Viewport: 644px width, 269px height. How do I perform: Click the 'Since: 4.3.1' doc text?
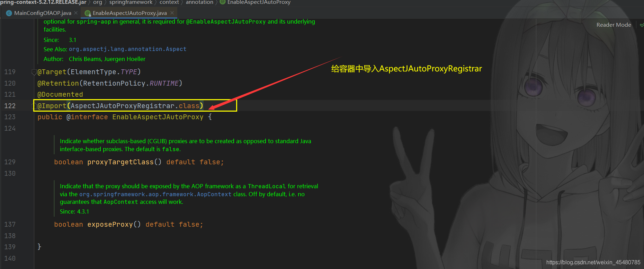point(74,211)
